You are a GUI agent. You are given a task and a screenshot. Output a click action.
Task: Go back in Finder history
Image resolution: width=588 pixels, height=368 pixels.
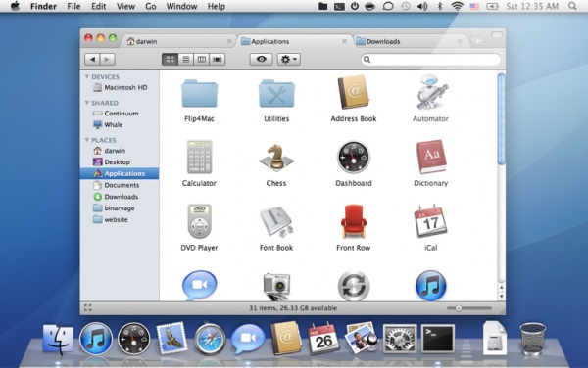92,59
